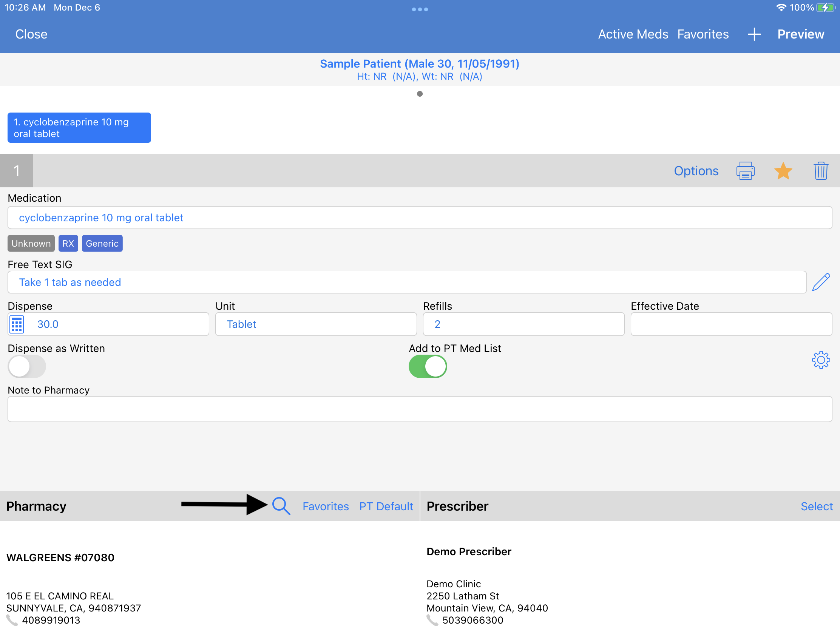The image size is (840, 630).
Task: Tap the pharmacy phone icon
Action: pyautogui.click(x=12, y=620)
